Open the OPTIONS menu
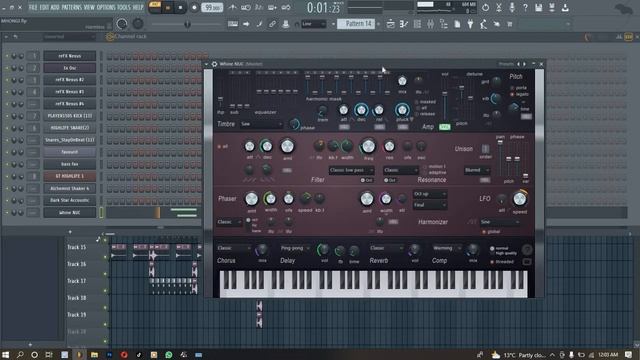The height and width of the screenshot is (360, 640). 106,7
